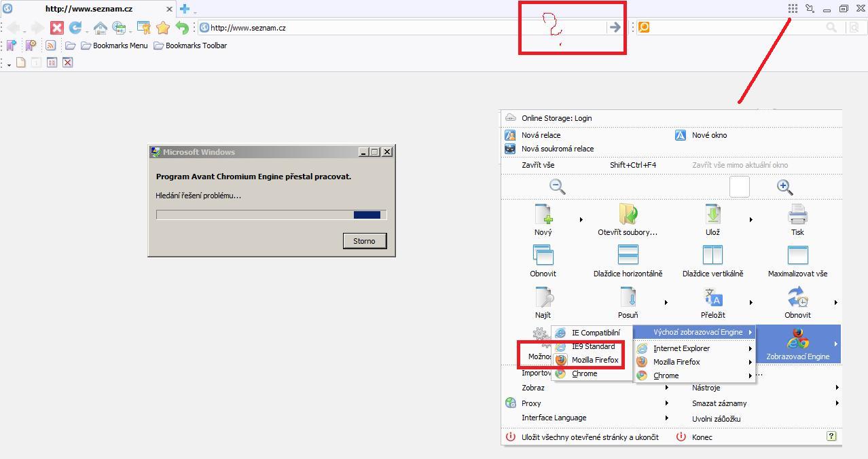
Task: Click the Obnovit cascading windows icon
Action: pyautogui.click(x=543, y=255)
